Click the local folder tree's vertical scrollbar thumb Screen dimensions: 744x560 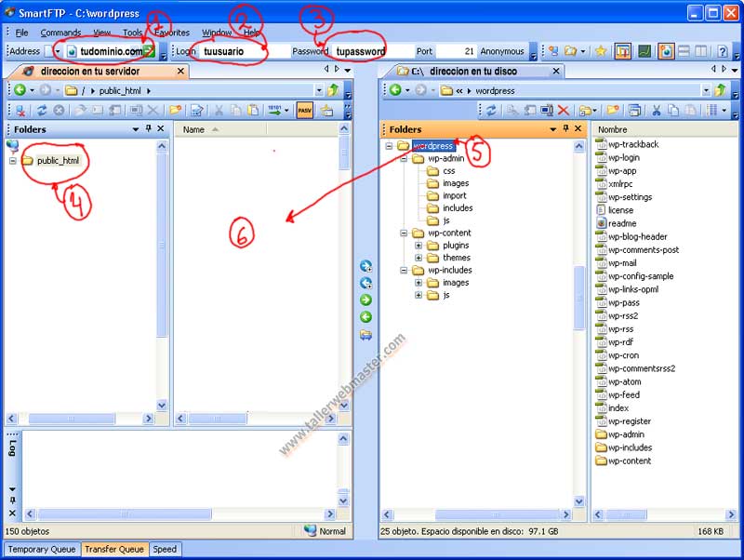[x=578, y=298]
